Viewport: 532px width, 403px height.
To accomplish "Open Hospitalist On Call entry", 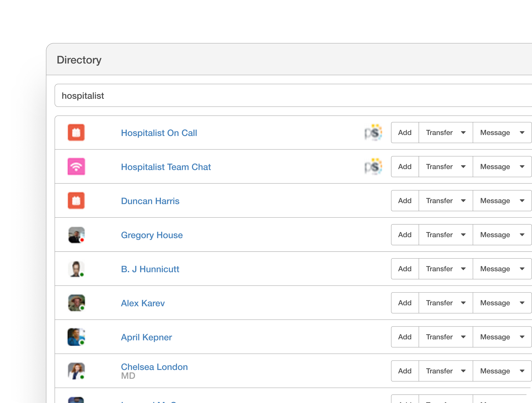I will tap(159, 133).
